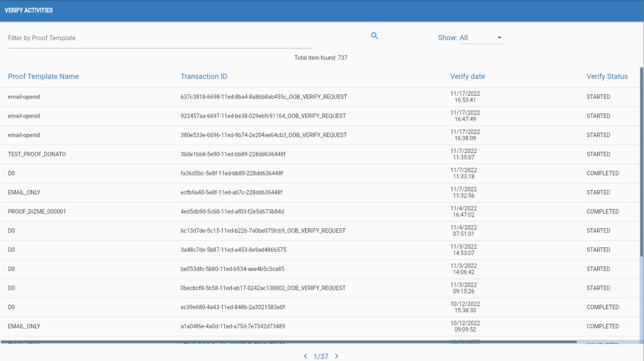Select transaction 4ed5db90-5c60-11ed-af03 ID
Image resolution: width=644 pixels, height=361 pixels.
(x=232, y=211)
